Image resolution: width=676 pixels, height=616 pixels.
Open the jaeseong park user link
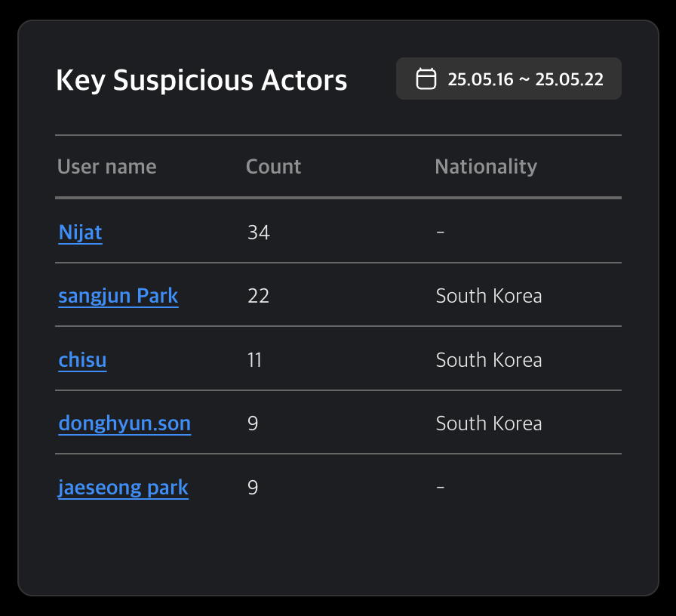[x=123, y=488]
